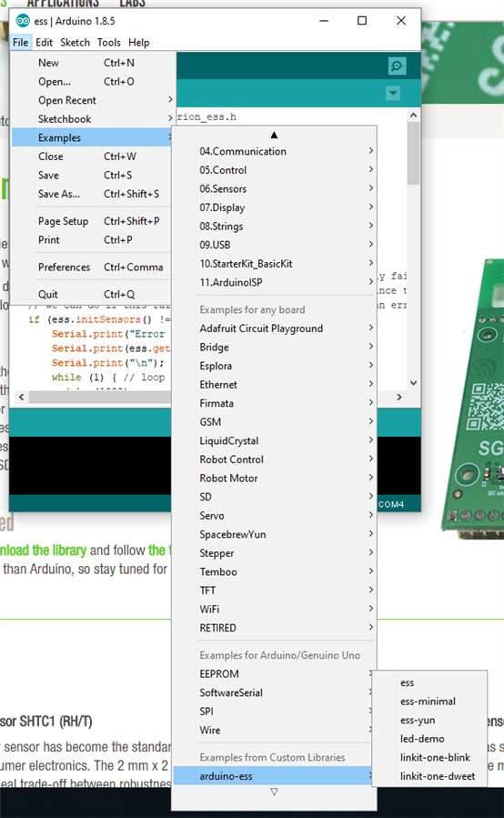Screen dimensions: 504x818
Task: Open the linkit-one-blink example
Action: point(429,757)
